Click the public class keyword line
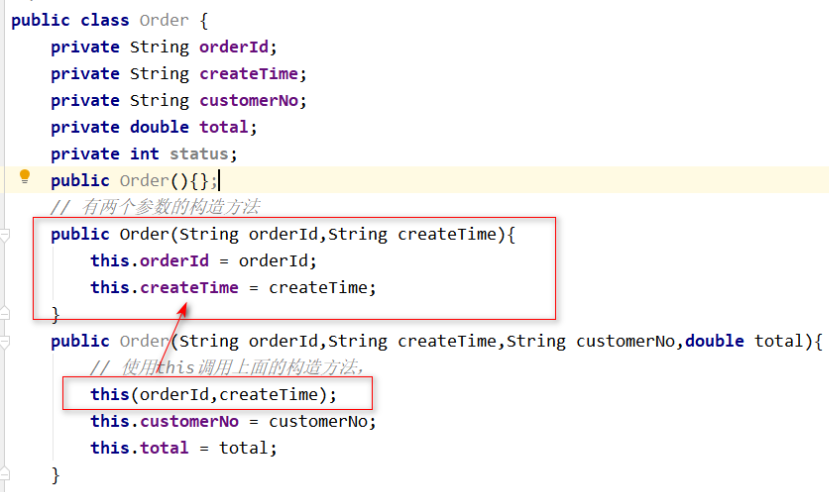Viewport: 829px width, 492px height. tap(109, 20)
